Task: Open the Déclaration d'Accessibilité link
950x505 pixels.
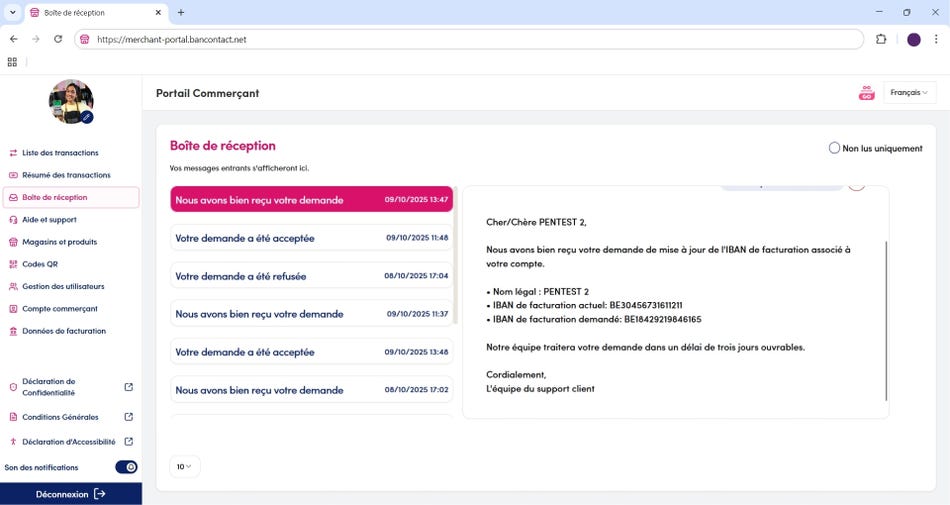Action: click(x=68, y=442)
